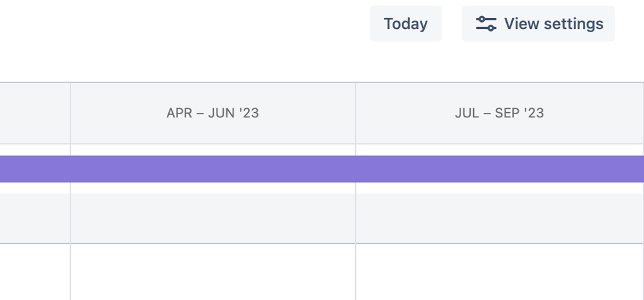Viewport: 644px width, 300px height.
Task: Click the Today button
Action: pos(405,23)
